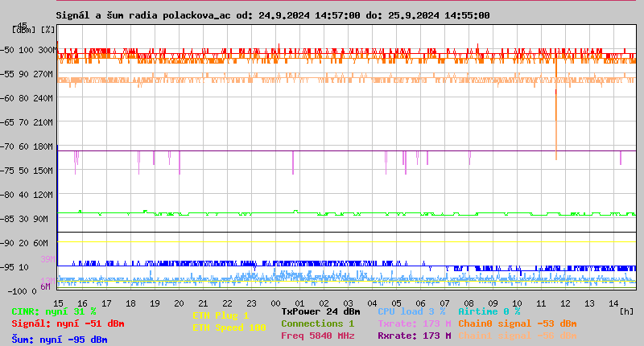Click the '18' hour tick label
This screenshot has height=346, width=644.
130,303
